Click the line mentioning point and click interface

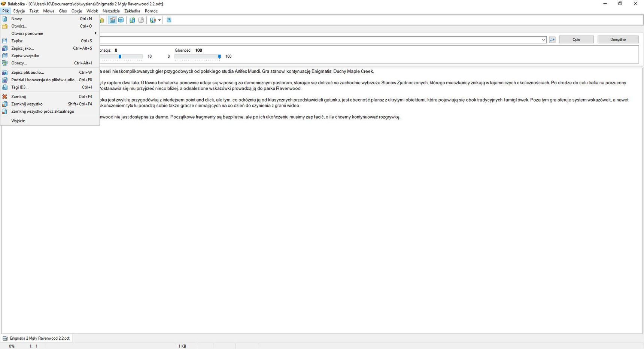pos(364,100)
